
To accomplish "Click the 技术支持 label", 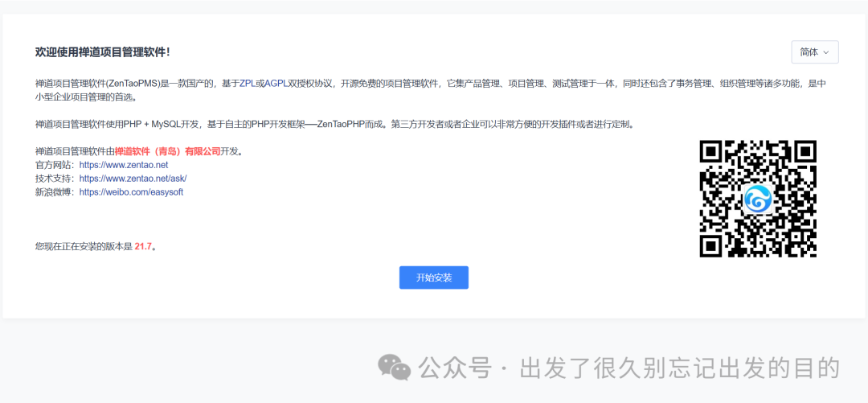I will [54, 179].
